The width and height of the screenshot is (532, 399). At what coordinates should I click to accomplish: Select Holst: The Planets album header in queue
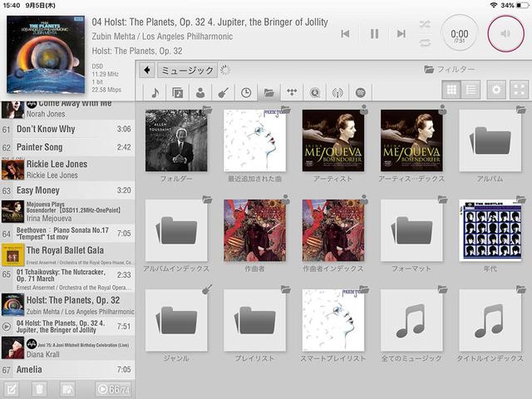point(67,305)
